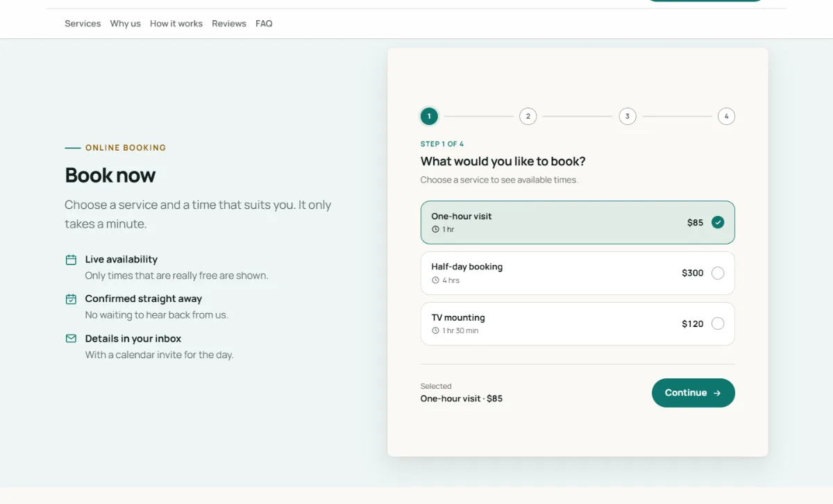The width and height of the screenshot is (833, 504).
Task: Click the $85 price text
Action: [695, 223]
